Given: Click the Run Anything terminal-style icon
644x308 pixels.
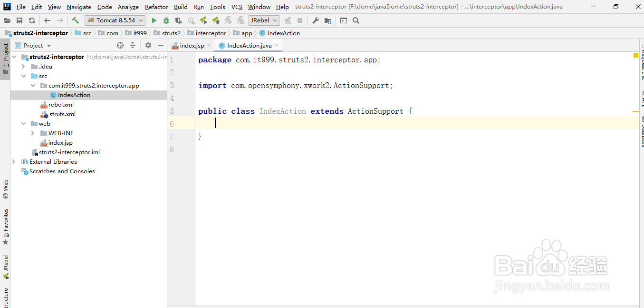Looking at the screenshot, I should coord(344,20).
